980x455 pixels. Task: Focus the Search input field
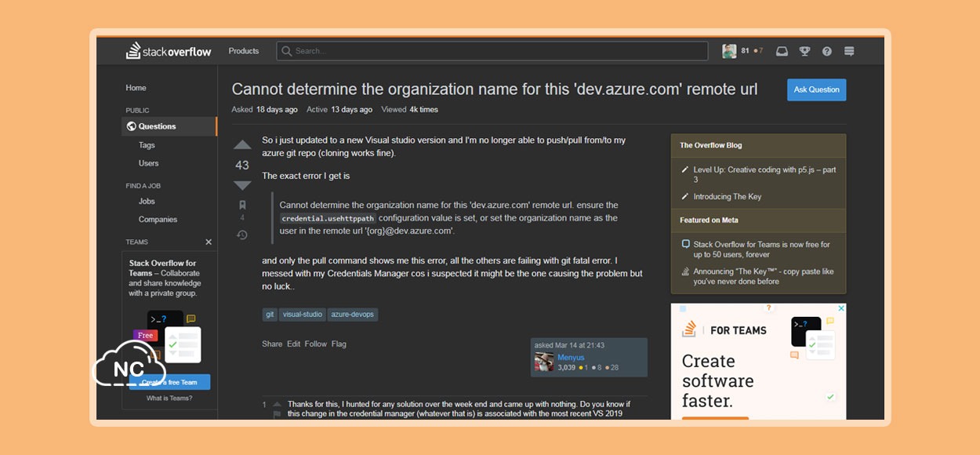click(x=492, y=51)
